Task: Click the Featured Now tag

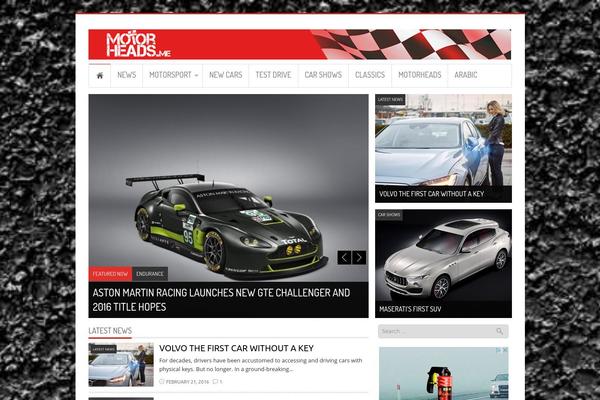Action: pos(110,274)
